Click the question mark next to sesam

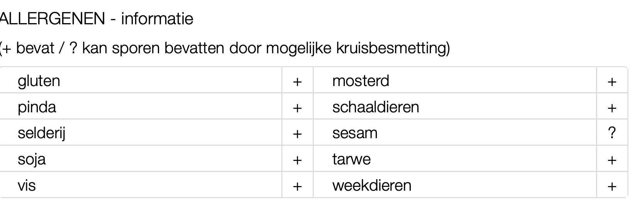612,133
